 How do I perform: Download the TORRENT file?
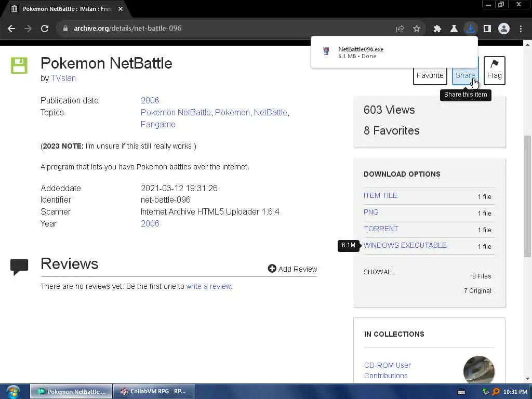pyautogui.click(x=381, y=229)
